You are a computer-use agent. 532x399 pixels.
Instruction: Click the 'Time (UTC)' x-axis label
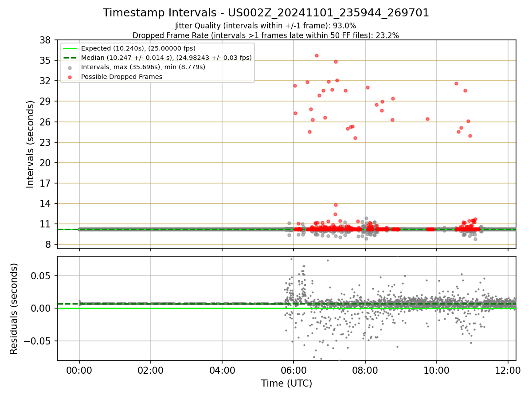tap(286, 383)
